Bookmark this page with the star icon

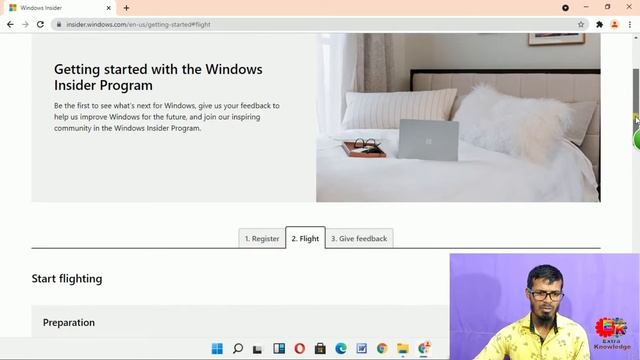click(581, 24)
